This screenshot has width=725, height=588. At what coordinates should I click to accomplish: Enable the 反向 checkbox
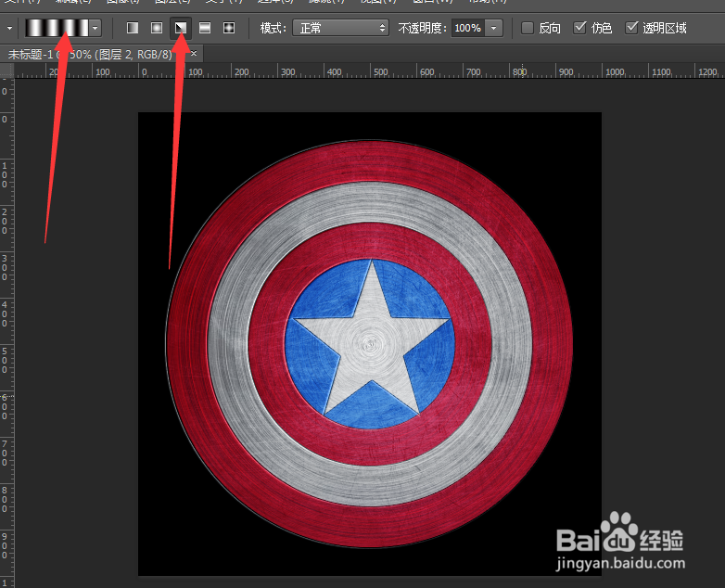click(528, 28)
